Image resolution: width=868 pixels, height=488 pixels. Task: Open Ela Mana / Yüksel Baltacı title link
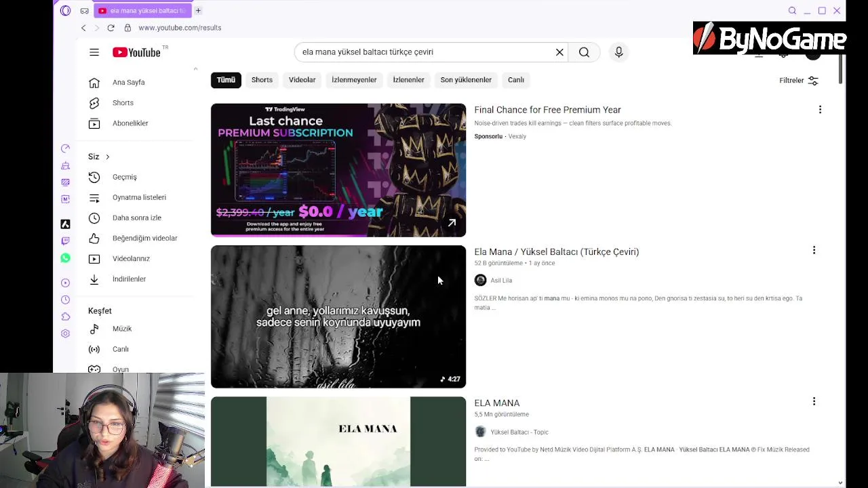pyautogui.click(x=556, y=251)
